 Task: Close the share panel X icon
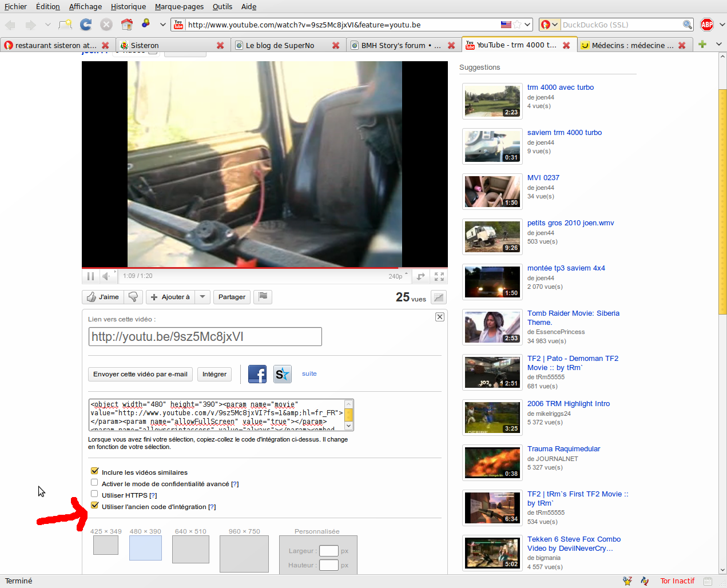439,317
